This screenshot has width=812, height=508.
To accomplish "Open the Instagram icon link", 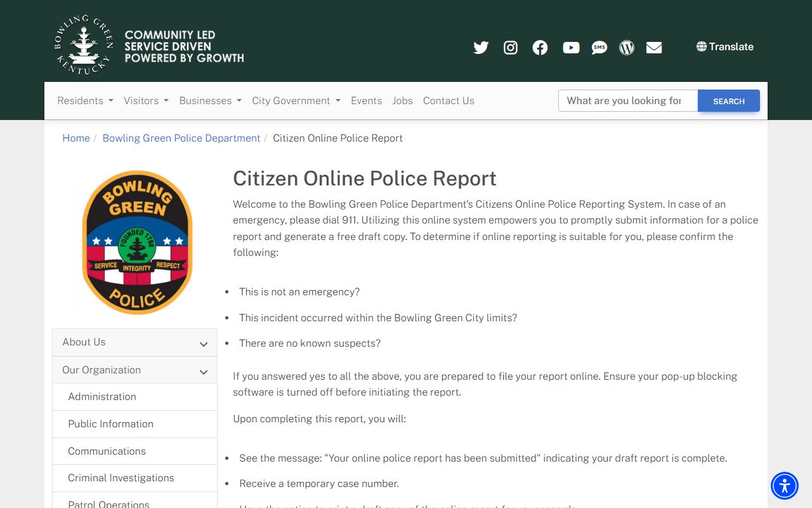I will click(x=511, y=48).
